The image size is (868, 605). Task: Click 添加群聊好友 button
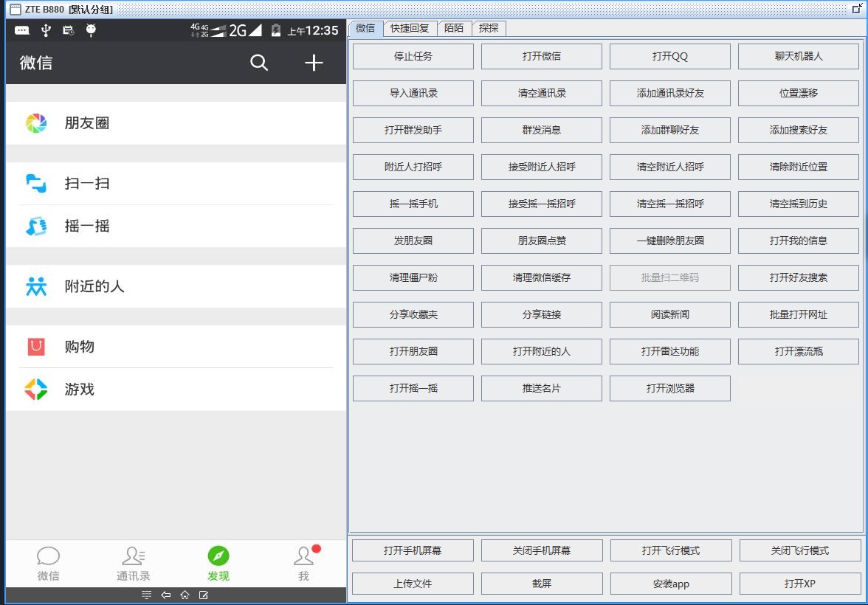tap(670, 130)
